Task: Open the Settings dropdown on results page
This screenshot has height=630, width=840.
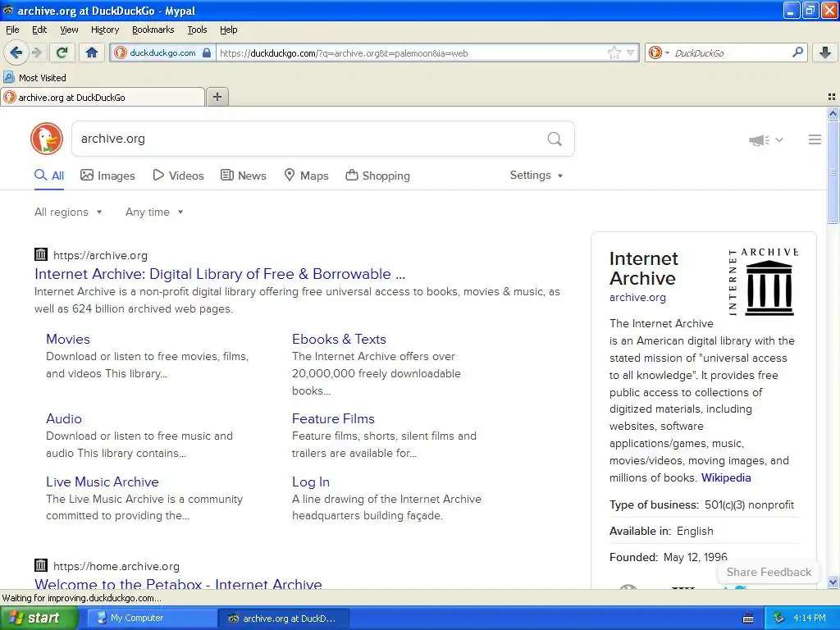Action: tap(536, 176)
